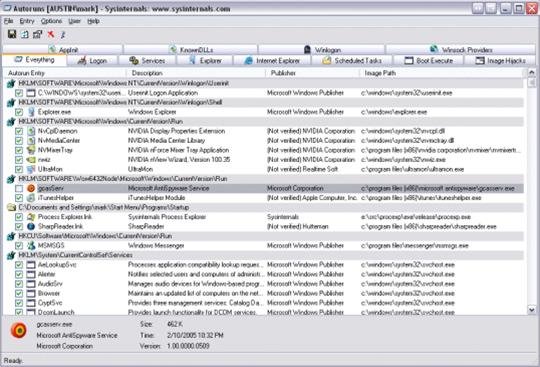Switch to the Scheduled Tasks tab

[351, 61]
